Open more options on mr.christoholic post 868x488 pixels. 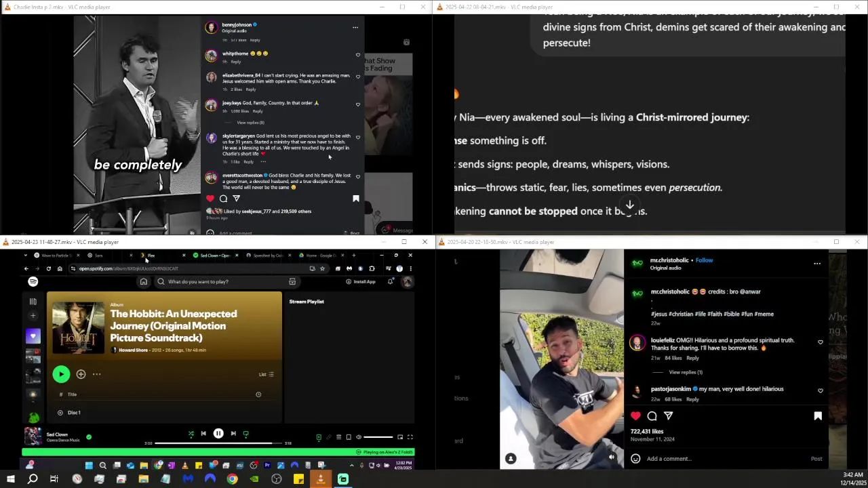(x=817, y=264)
